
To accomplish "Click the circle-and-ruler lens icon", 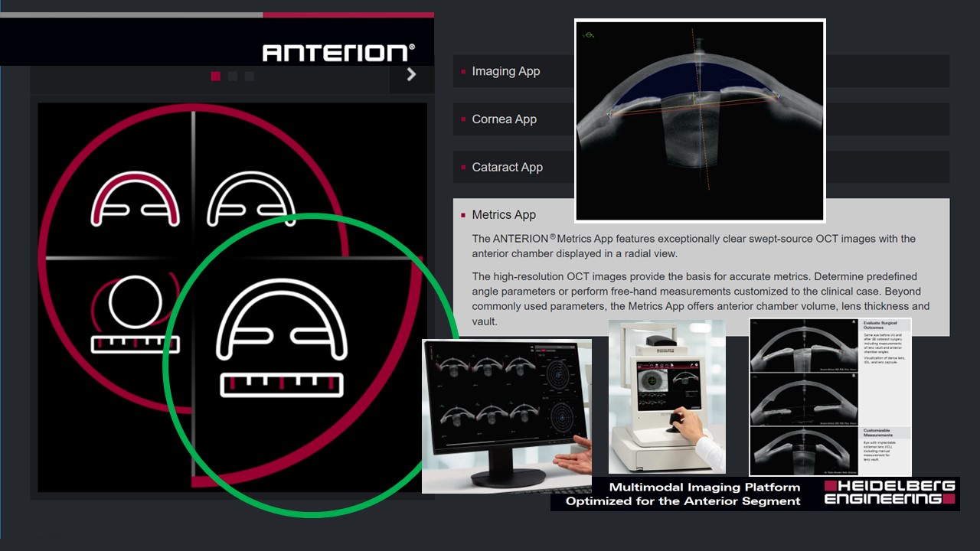I will (x=136, y=315).
